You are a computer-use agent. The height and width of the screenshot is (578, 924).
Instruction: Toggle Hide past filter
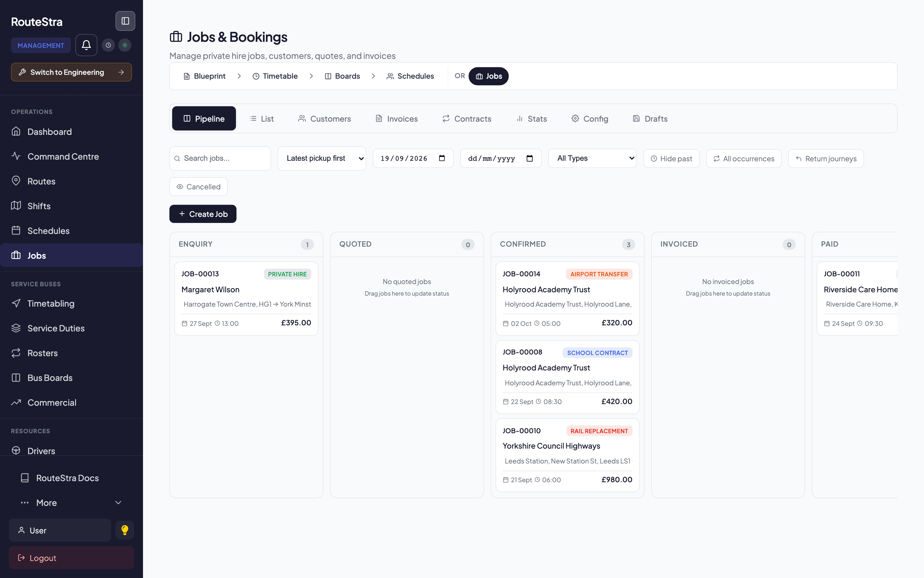coord(671,159)
